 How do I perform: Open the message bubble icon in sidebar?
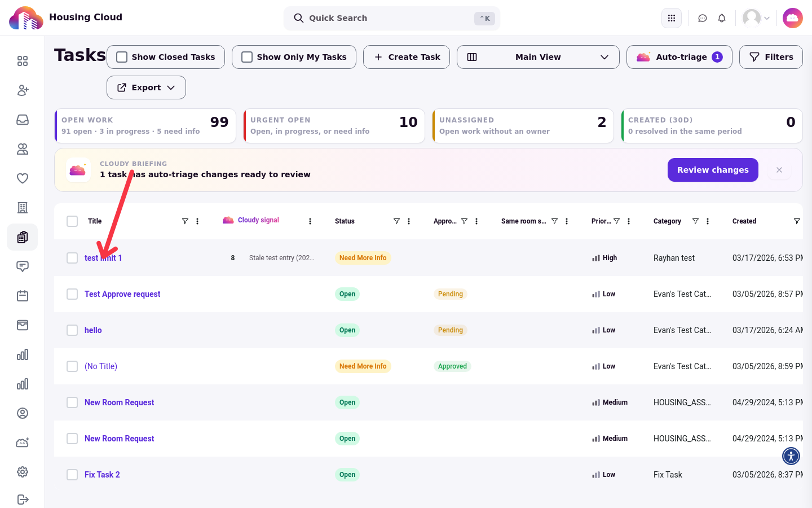click(23, 266)
